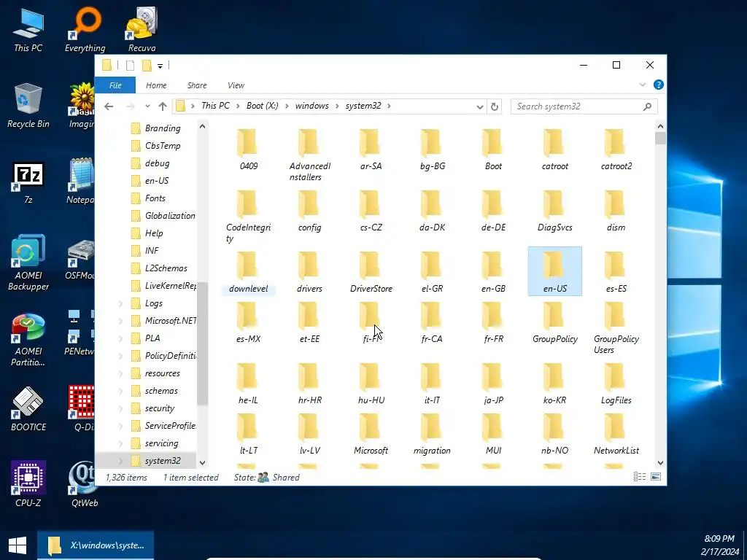The image size is (747, 560).
Task: Select the DriverStore folder
Action: pos(371,271)
